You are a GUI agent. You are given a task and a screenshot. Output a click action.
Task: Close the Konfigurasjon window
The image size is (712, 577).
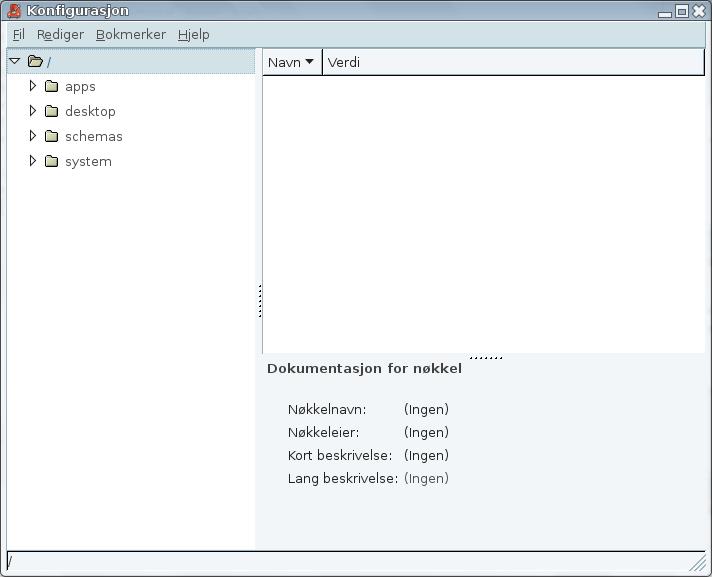[699, 11]
